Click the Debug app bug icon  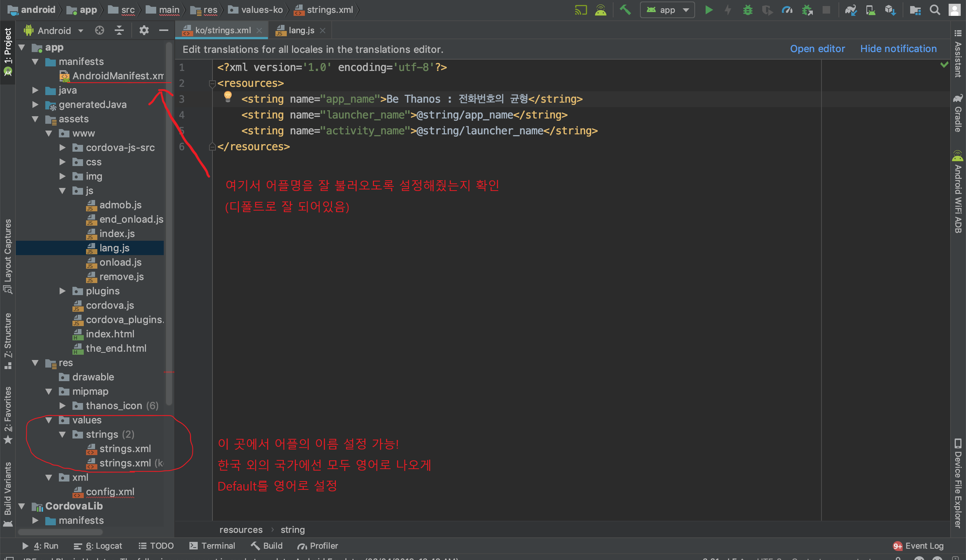coord(747,10)
